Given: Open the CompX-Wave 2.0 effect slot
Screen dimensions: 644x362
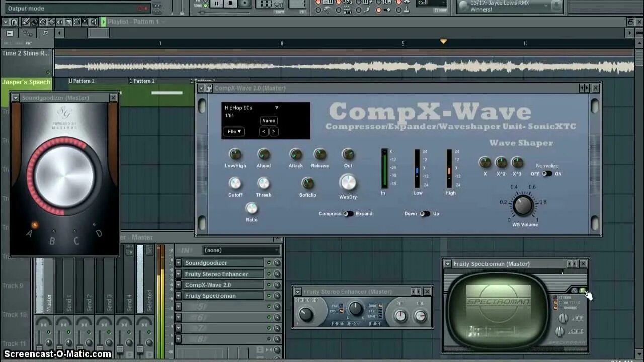Looking at the screenshot, I should click(x=223, y=285).
